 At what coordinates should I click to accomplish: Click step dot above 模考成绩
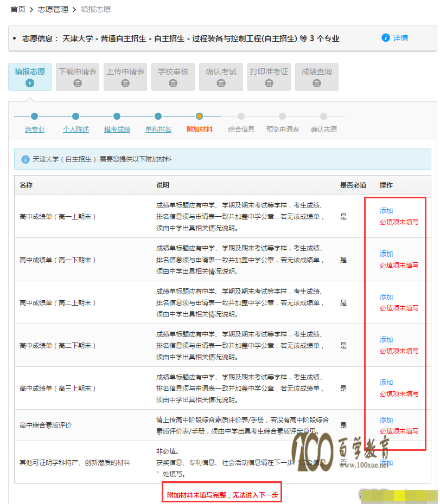click(x=117, y=117)
